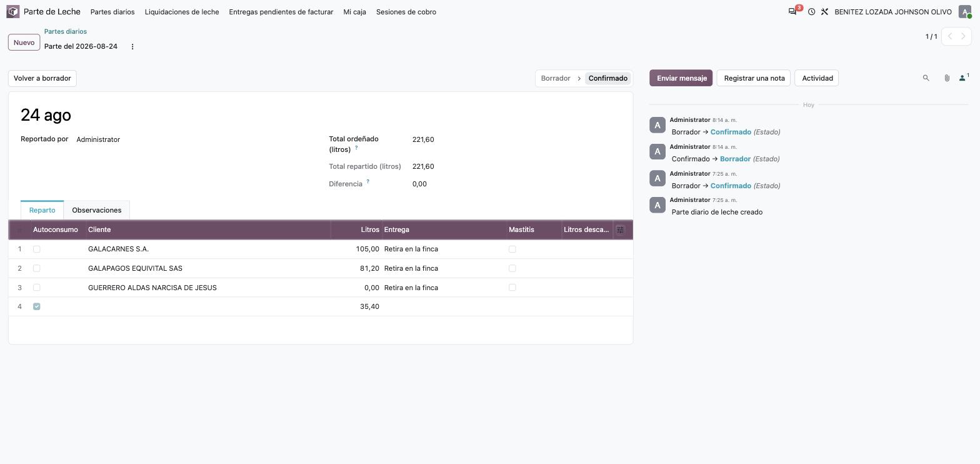
Task: Go to the previous record arrow
Action: [950, 36]
